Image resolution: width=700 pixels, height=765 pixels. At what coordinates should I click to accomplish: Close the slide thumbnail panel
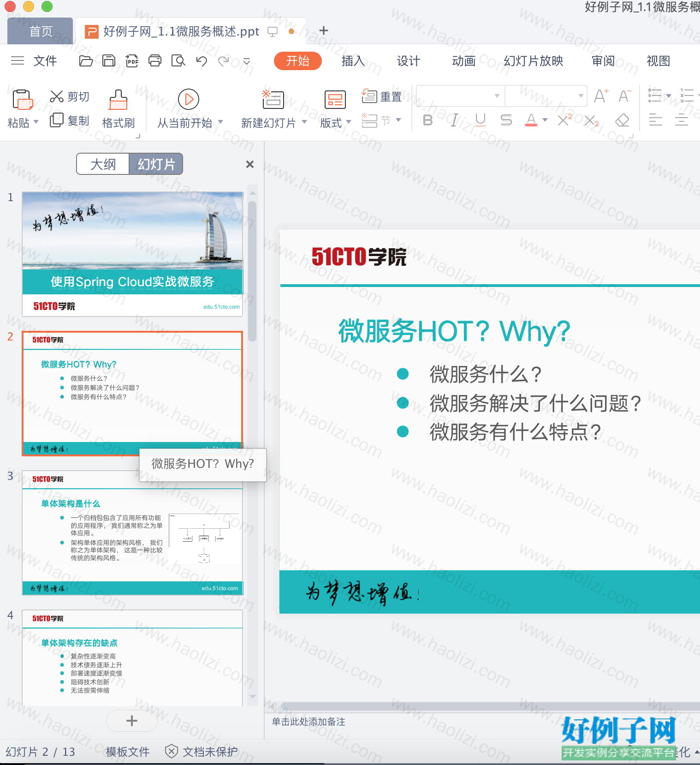(x=250, y=164)
